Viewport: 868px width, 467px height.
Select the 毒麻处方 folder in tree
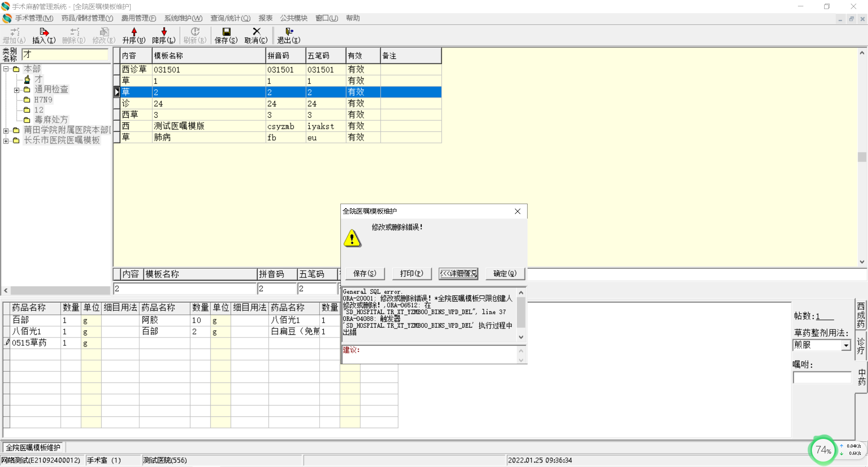(x=51, y=120)
